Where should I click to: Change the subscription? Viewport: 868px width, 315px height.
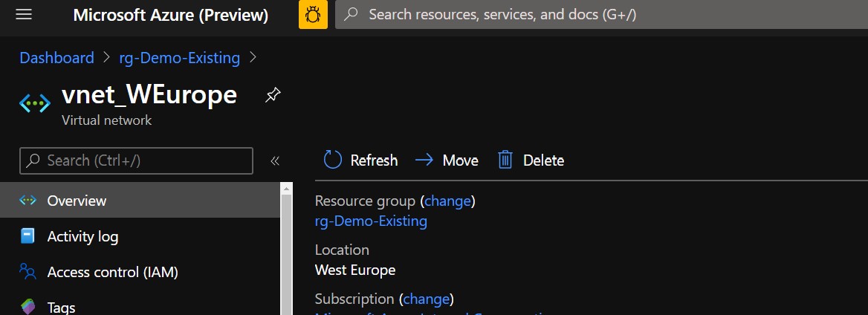click(427, 299)
